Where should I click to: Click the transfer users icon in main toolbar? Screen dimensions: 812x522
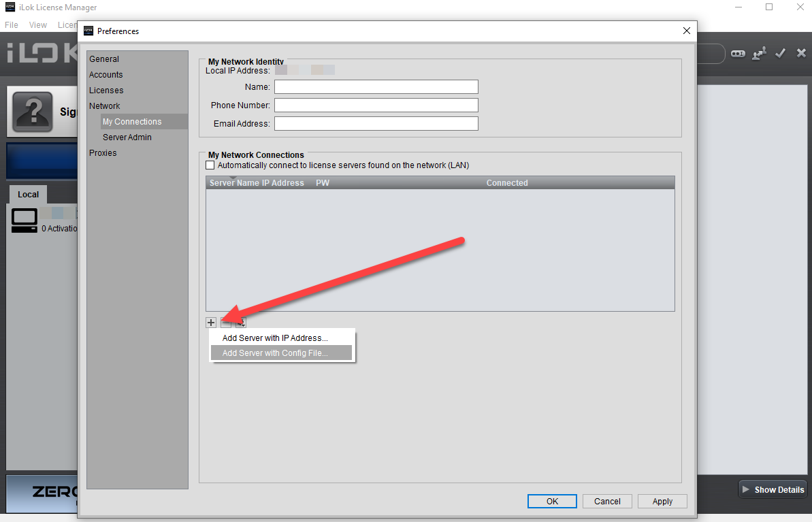pyautogui.click(x=759, y=53)
